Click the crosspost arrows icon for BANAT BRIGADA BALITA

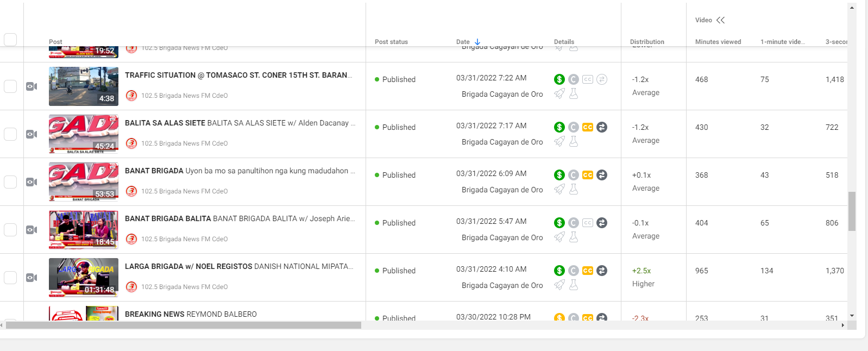[x=601, y=223]
